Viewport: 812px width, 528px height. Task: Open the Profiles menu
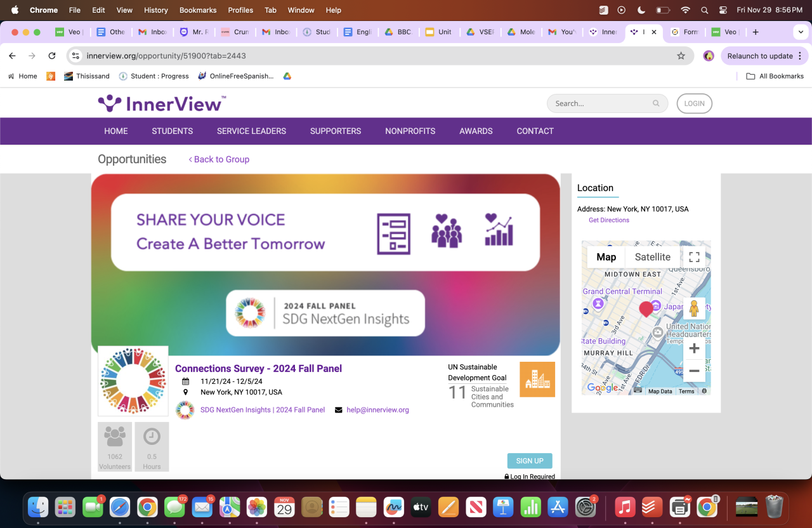click(x=240, y=10)
